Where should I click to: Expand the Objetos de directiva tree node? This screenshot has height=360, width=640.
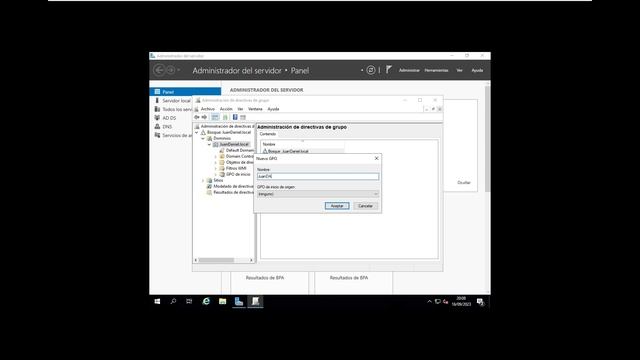[216, 162]
